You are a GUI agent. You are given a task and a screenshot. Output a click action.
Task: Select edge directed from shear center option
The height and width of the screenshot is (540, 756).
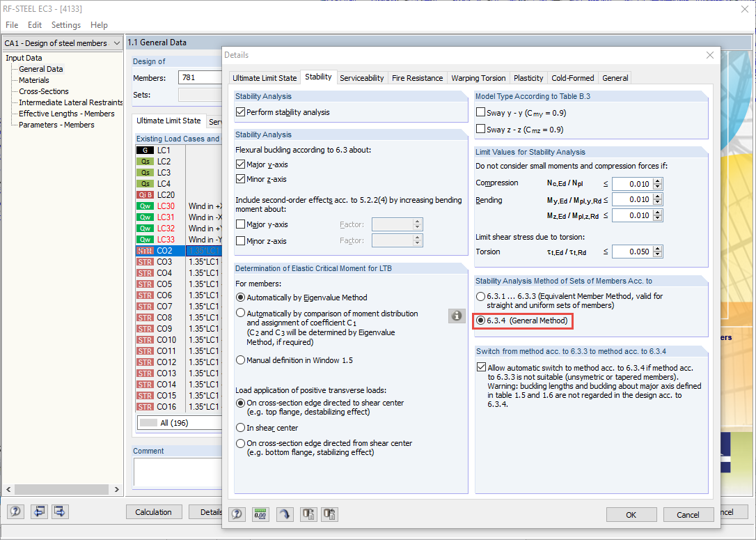click(241, 443)
